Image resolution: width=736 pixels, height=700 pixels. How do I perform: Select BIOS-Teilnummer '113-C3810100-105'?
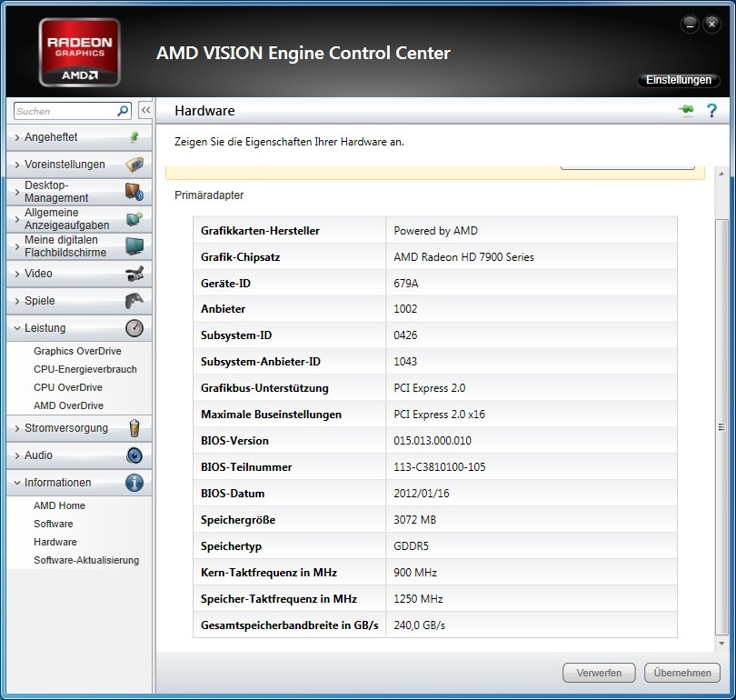tap(440, 467)
